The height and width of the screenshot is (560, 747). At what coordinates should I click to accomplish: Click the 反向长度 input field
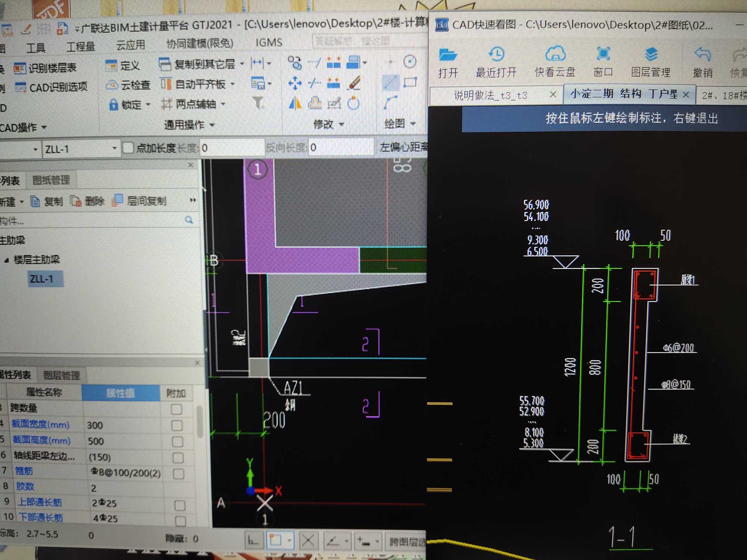click(x=341, y=147)
